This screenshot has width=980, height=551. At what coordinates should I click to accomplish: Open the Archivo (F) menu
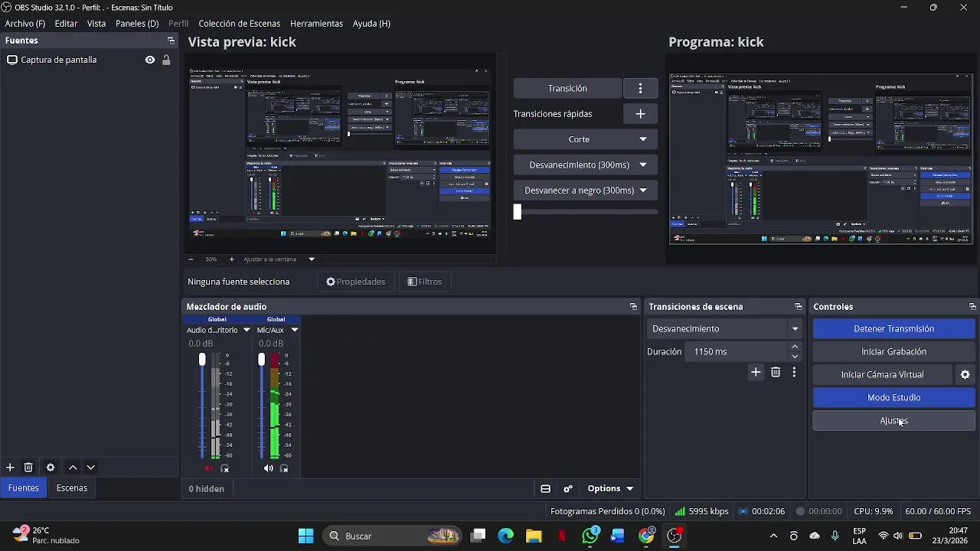point(25,24)
